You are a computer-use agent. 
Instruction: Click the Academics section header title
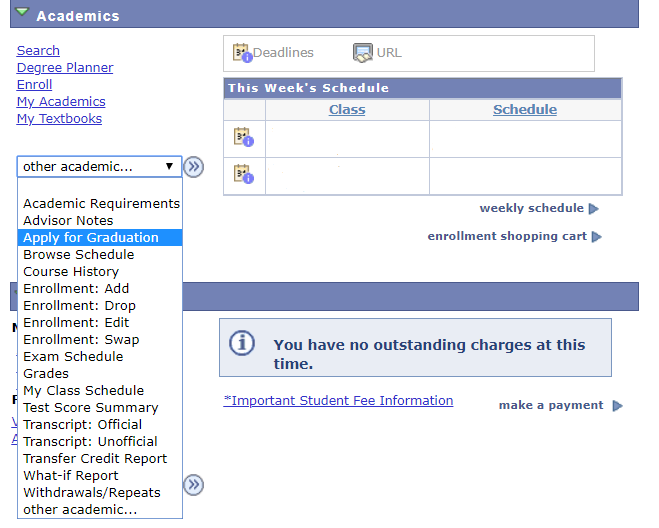tap(78, 16)
